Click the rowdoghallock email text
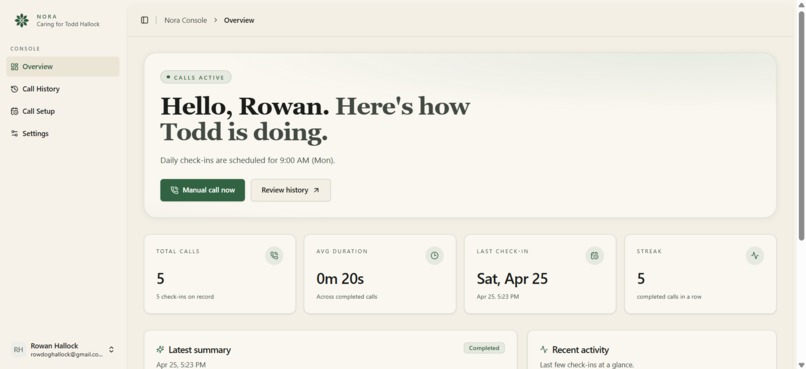The image size is (806, 369). tap(66, 355)
